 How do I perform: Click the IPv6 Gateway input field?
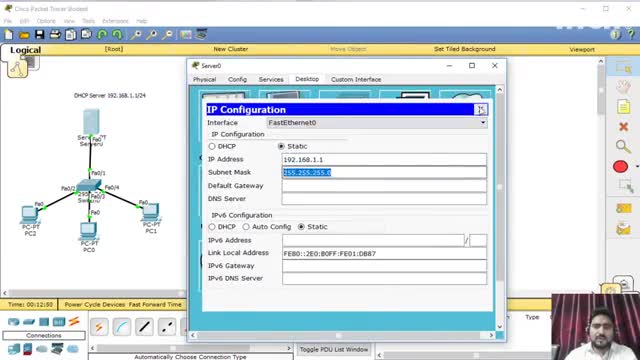pos(384,266)
